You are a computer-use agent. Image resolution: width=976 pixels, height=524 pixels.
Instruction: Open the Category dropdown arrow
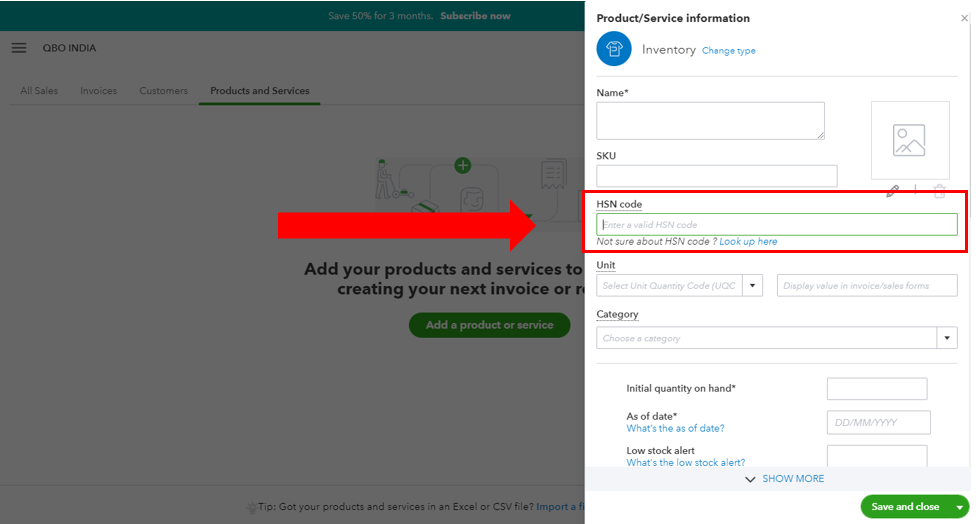click(x=947, y=338)
